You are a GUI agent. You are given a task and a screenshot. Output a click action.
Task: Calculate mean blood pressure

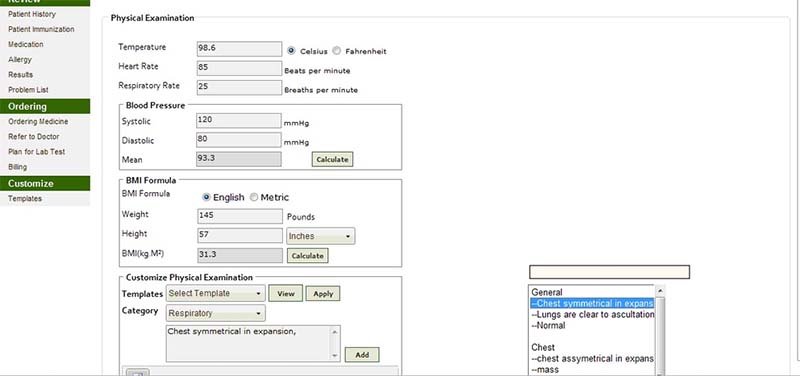pyautogui.click(x=332, y=159)
